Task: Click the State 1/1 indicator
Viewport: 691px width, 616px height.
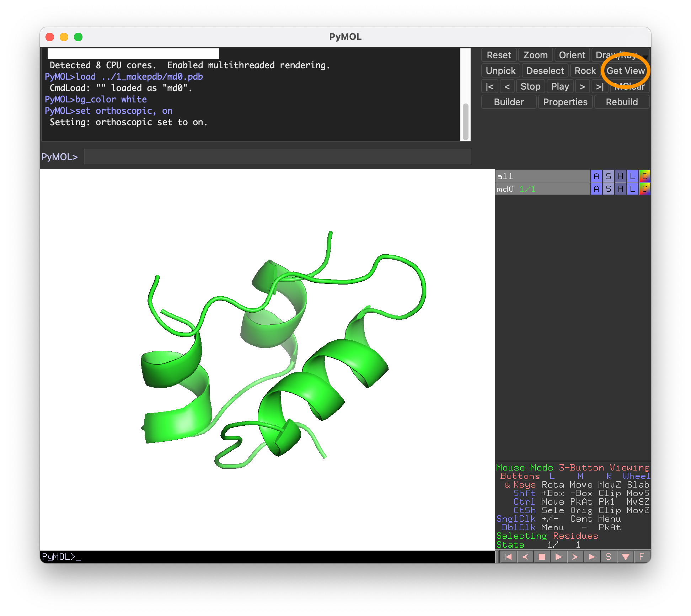Action: tap(539, 545)
